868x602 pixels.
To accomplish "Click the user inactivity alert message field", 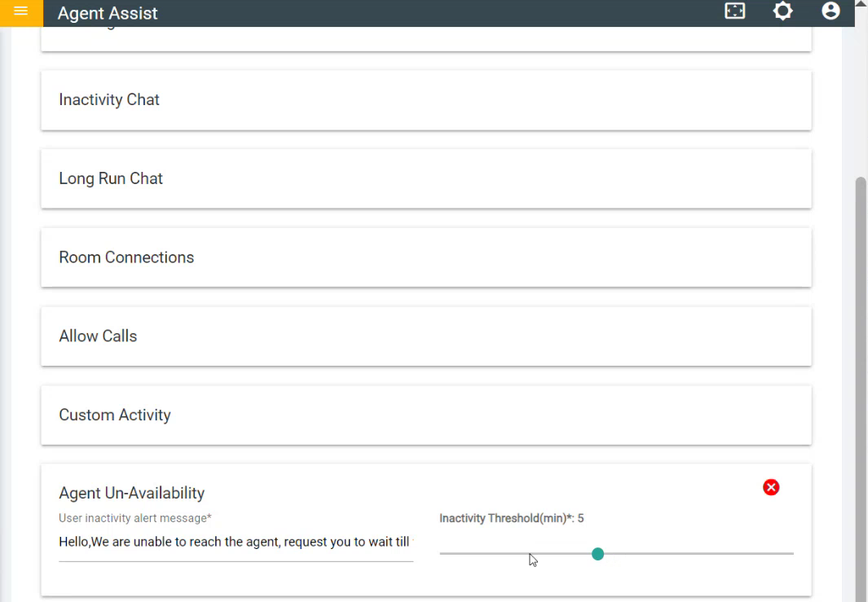I will (x=236, y=542).
